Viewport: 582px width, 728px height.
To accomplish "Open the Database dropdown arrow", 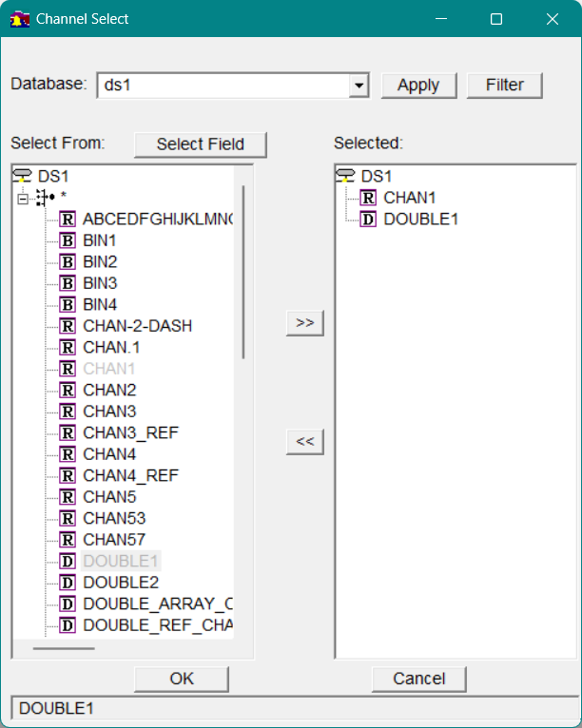I will click(359, 86).
